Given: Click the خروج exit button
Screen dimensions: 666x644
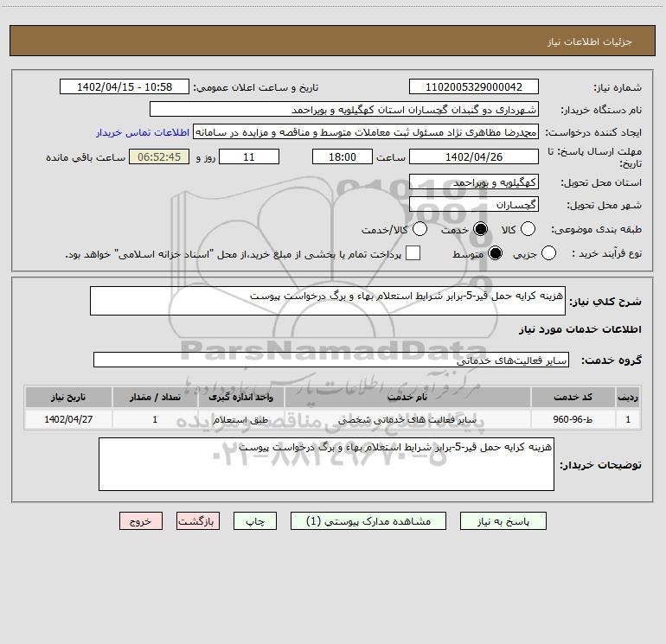Looking at the screenshot, I should tap(141, 521).
